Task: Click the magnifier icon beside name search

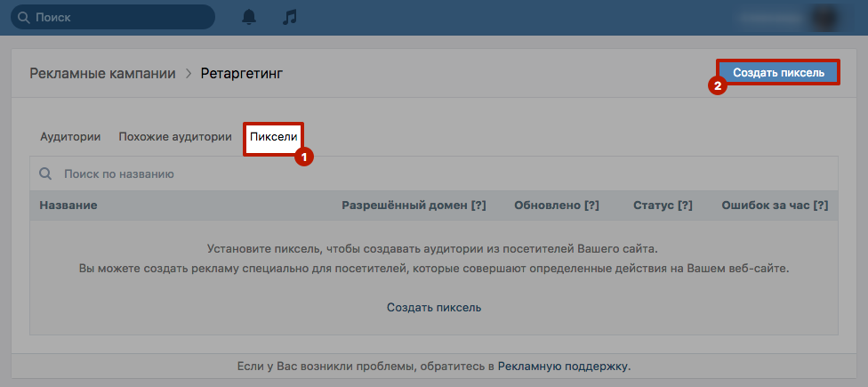Action: pyautogui.click(x=45, y=173)
